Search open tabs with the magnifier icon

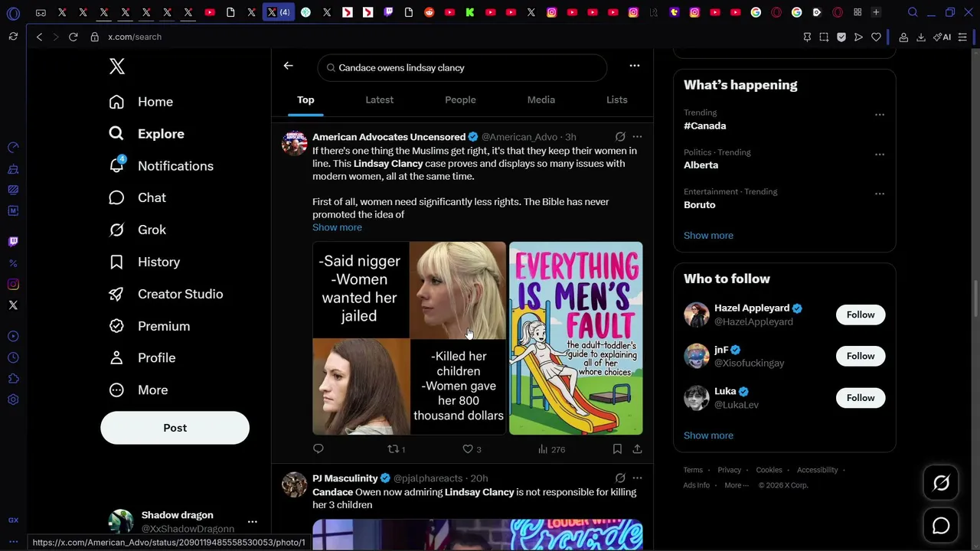pos(913,12)
